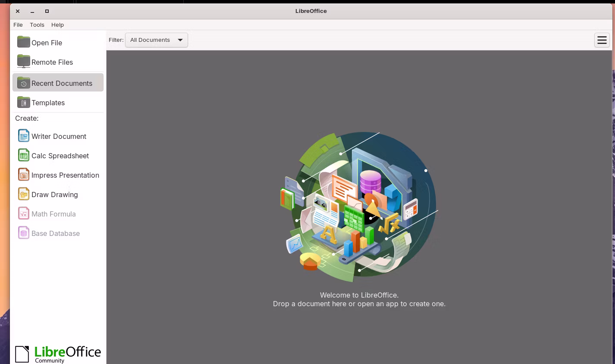Maximize the LibreOffice window
The image size is (615, 364).
47,11
